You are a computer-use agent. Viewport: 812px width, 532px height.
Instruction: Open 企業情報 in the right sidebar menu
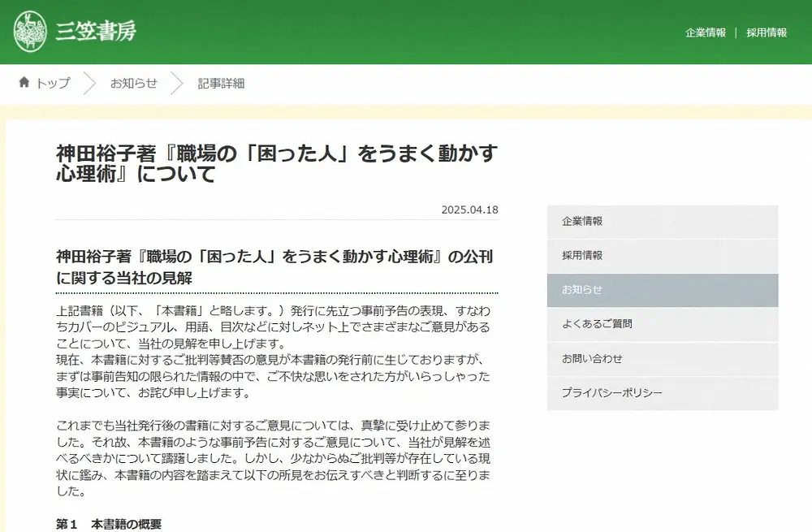click(x=663, y=221)
